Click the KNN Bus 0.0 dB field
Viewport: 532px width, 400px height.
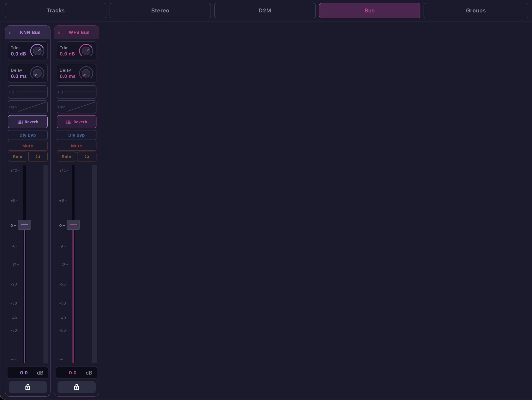tap(28, 373)
